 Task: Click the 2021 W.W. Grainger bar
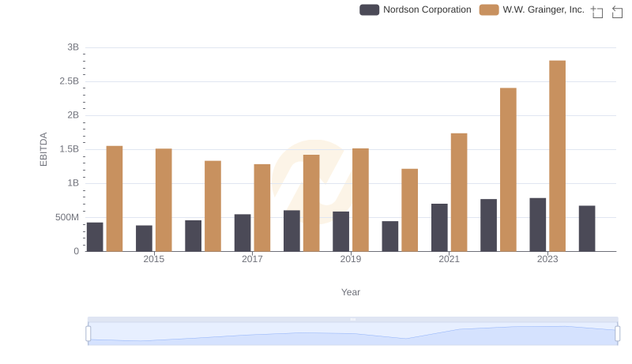[x=459, y=193]
